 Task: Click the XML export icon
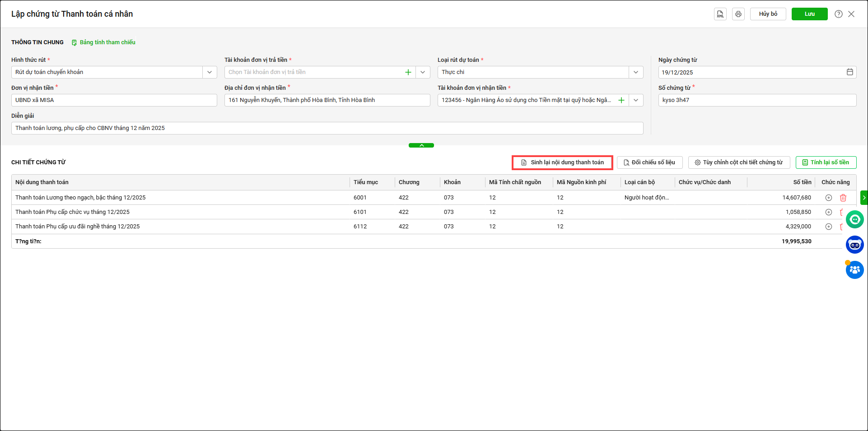point(720,14)
